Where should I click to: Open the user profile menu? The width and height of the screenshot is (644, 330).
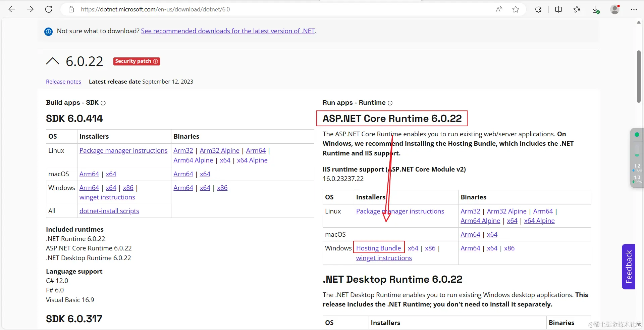coord(615,9)
